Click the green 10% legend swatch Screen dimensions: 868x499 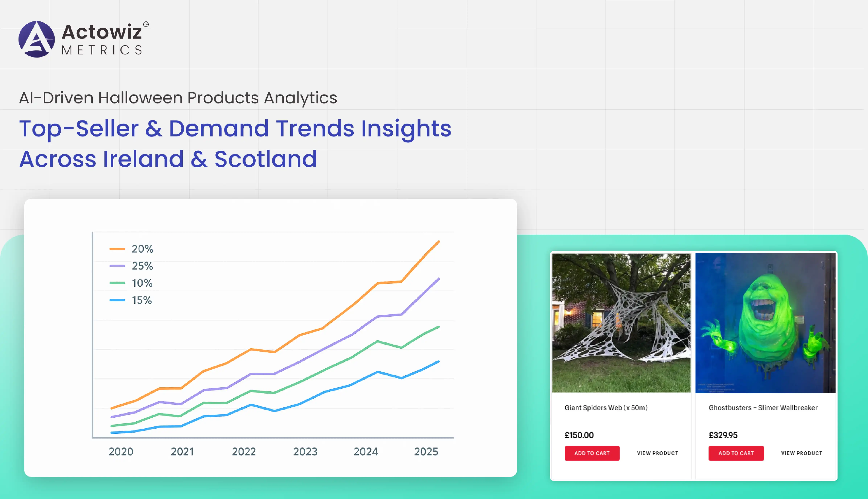point(117,283)
